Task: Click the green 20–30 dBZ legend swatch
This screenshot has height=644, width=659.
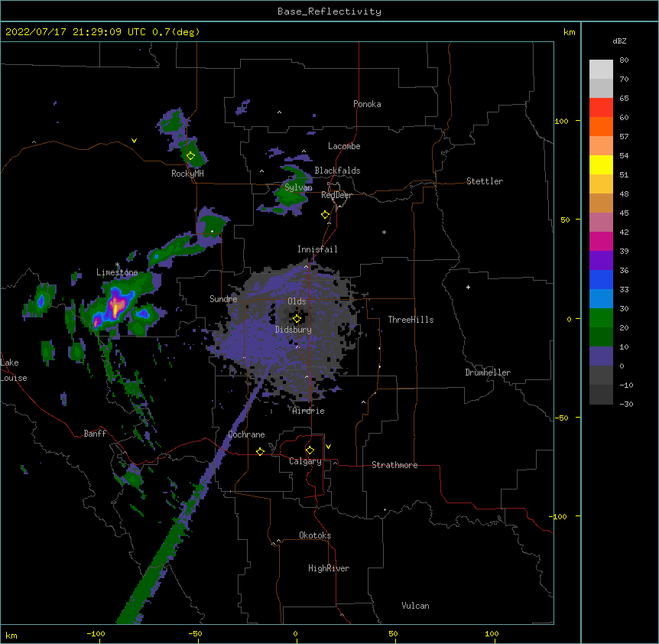Action: (x=601, y=318)
